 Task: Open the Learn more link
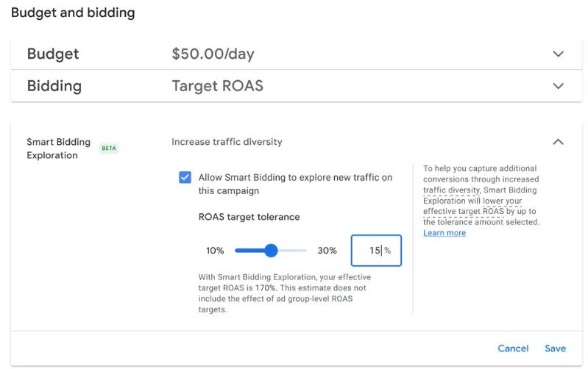point(444,233)
